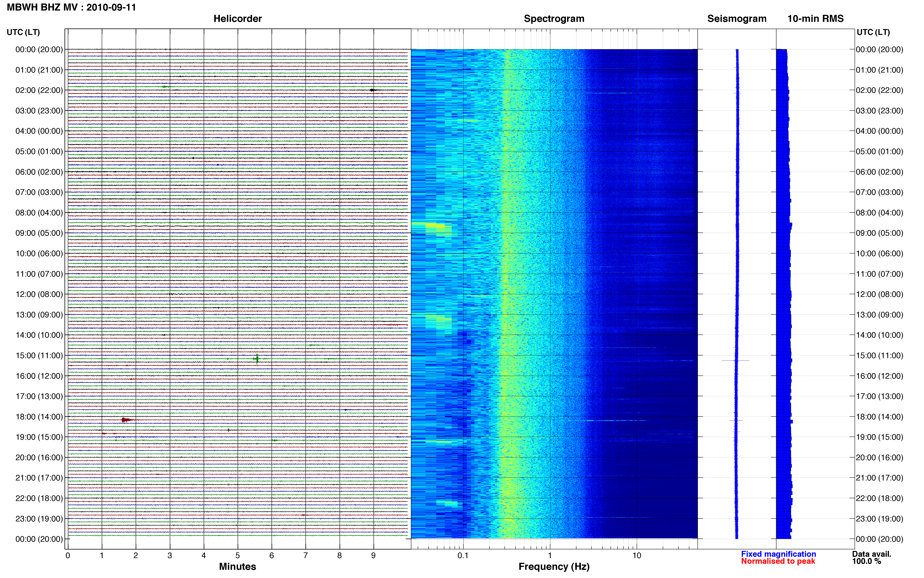Select the left 14:00 (10:00) time label
The height and width of the screenshot is (578, 924).
(39, 335)
